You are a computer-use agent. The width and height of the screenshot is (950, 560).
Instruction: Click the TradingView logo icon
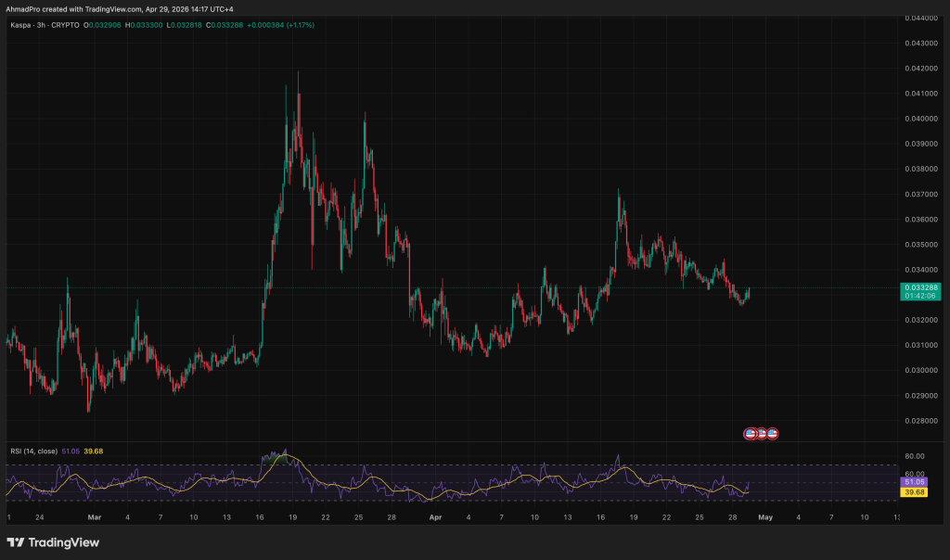16,542
